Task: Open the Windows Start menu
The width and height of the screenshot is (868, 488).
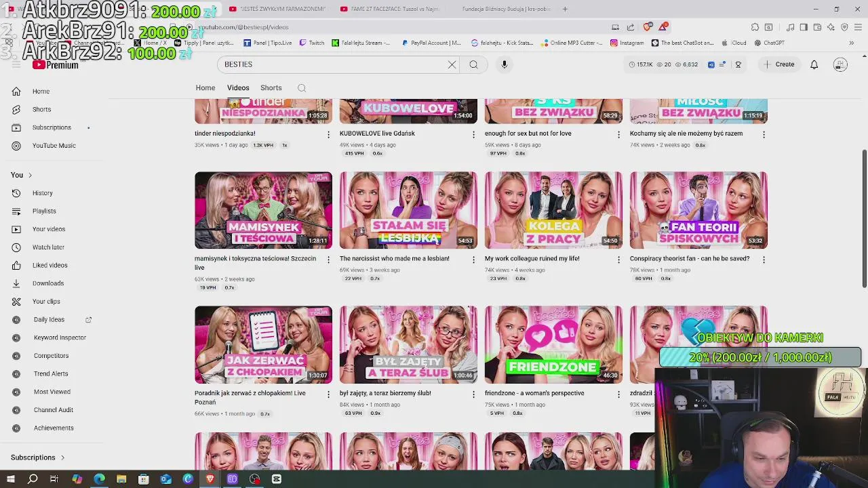Action: (11, 479)
